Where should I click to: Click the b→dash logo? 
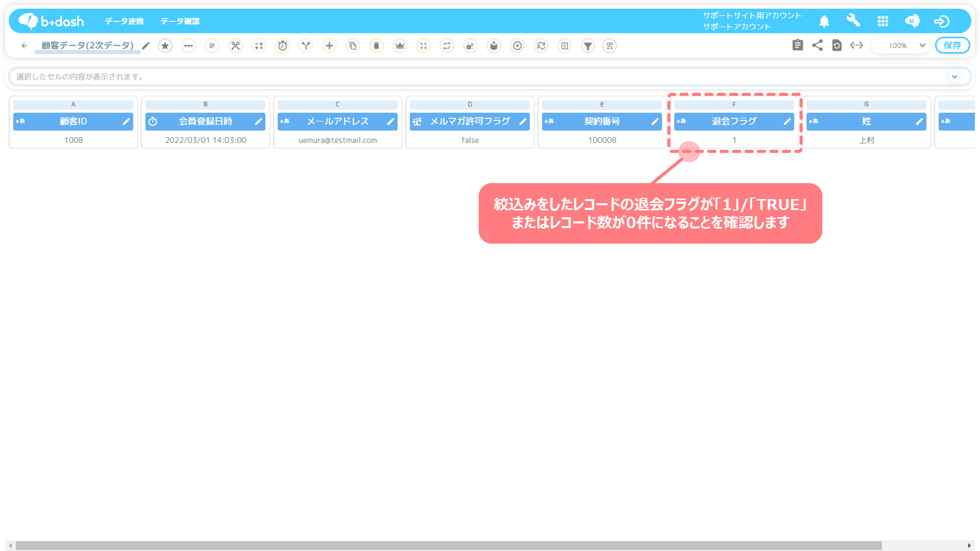tap(51, 21)
